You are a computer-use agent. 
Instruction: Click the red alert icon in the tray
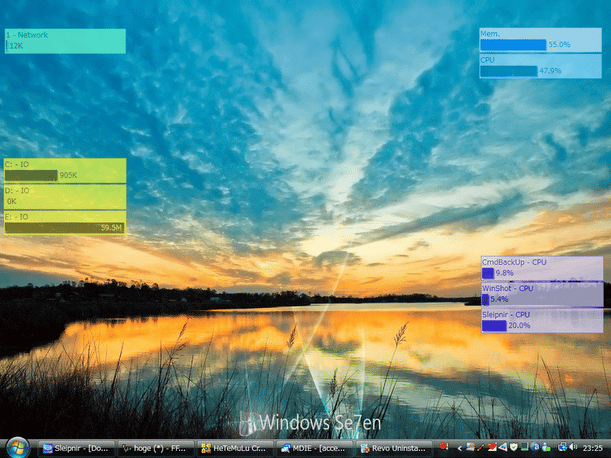point(444,446)
